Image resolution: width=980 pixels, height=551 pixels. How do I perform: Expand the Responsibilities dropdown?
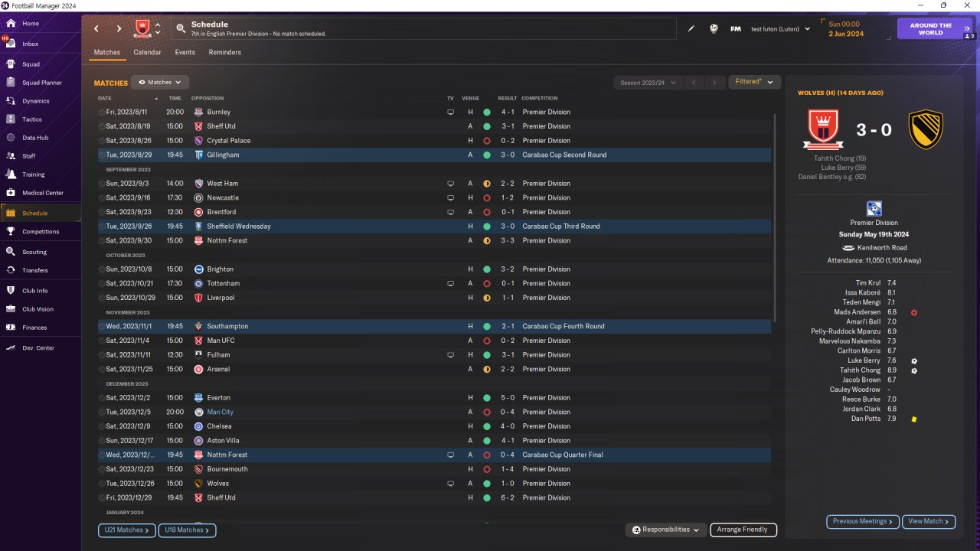(x=666, y=530)
